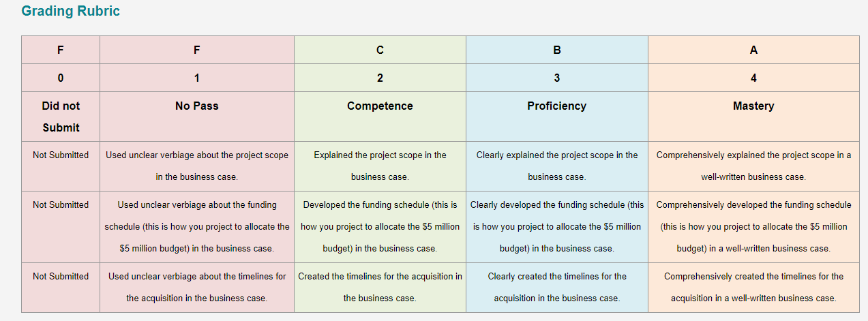Click the grade letter C cell
Screen dimensions: 868x321
coord(380,50)
